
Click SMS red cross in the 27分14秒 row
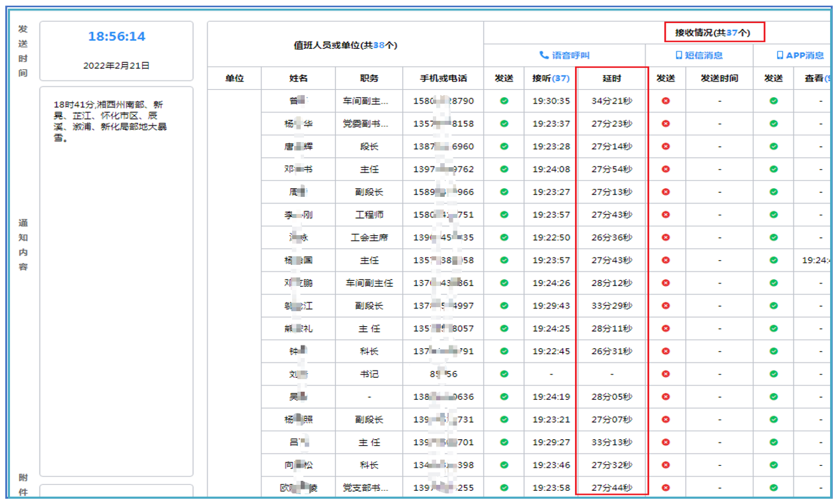point(666,147)
